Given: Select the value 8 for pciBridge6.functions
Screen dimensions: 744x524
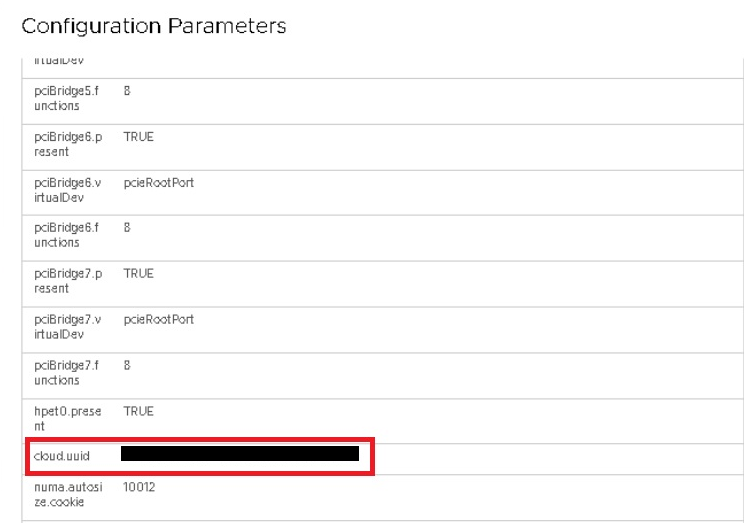Looking at the screenshot, I should [128, 228].
